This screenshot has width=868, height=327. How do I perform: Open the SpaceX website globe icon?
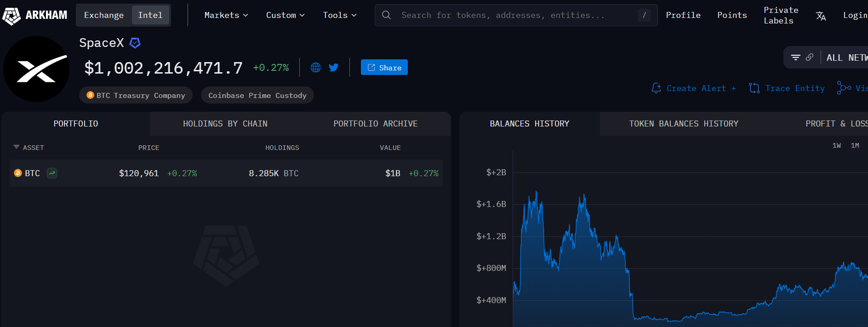click(x=316, y=68)
